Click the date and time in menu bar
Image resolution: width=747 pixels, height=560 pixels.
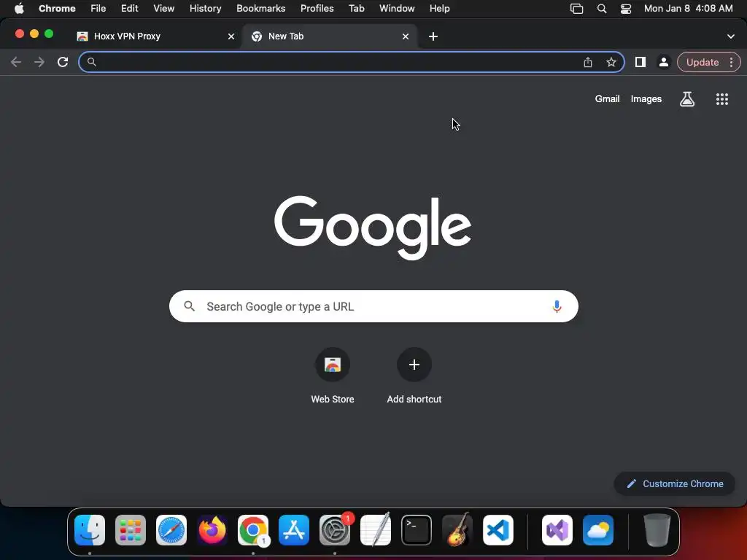tap(688, 9)
